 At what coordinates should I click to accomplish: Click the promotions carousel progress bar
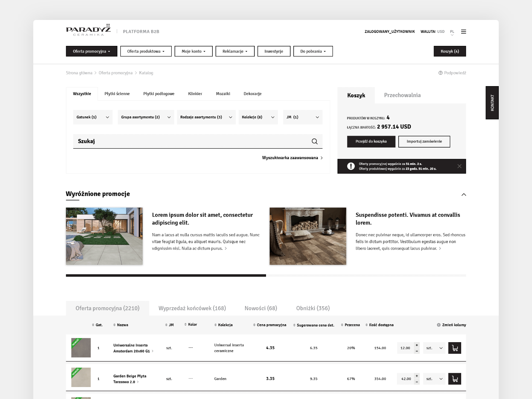click(266, 275)
